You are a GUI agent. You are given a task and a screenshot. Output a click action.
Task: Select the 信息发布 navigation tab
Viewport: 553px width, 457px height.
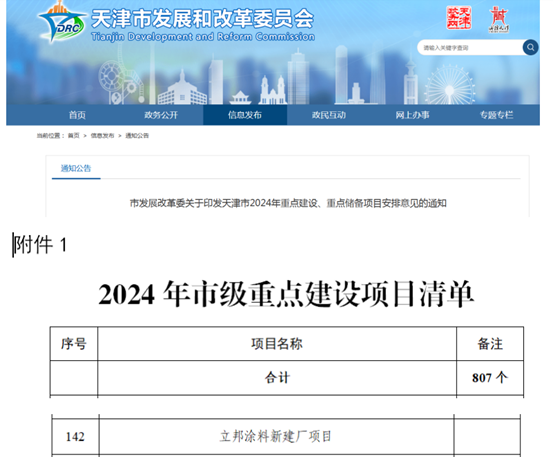245,115
